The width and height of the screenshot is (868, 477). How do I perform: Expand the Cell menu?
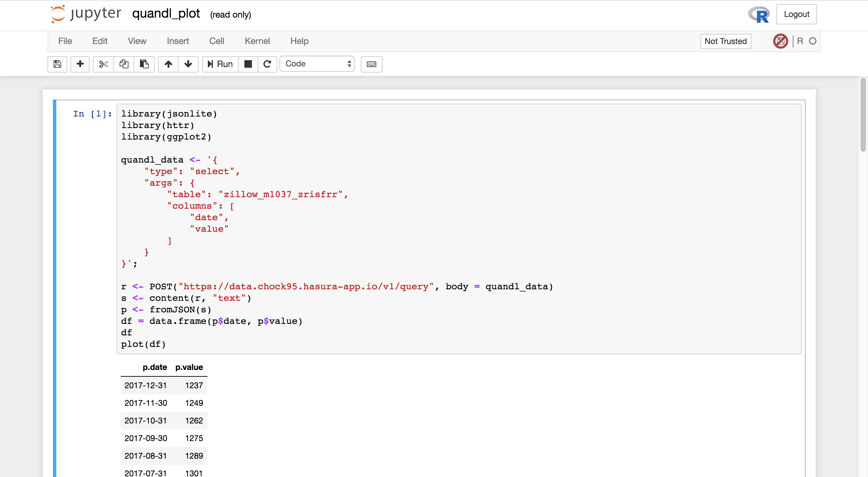(217, 41)
